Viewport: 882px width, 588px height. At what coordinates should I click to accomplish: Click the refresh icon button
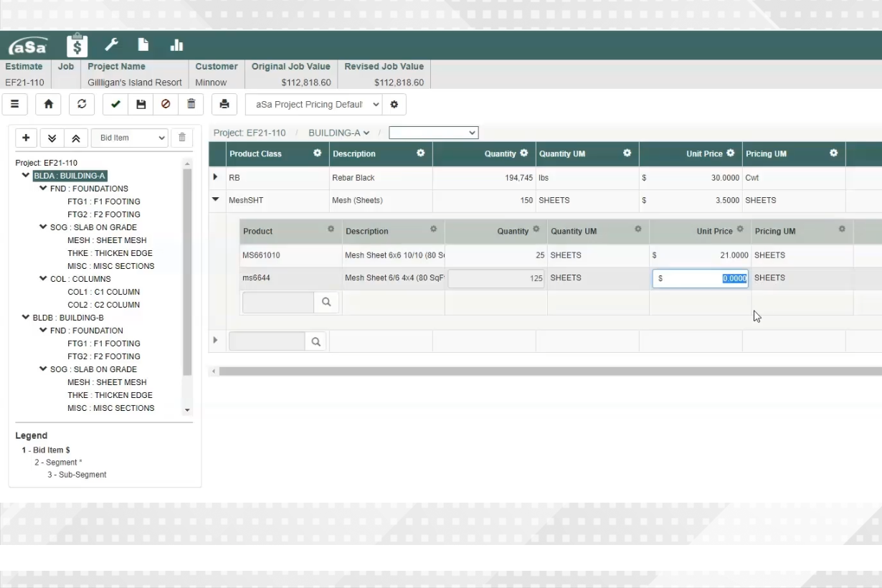(82, 104)
